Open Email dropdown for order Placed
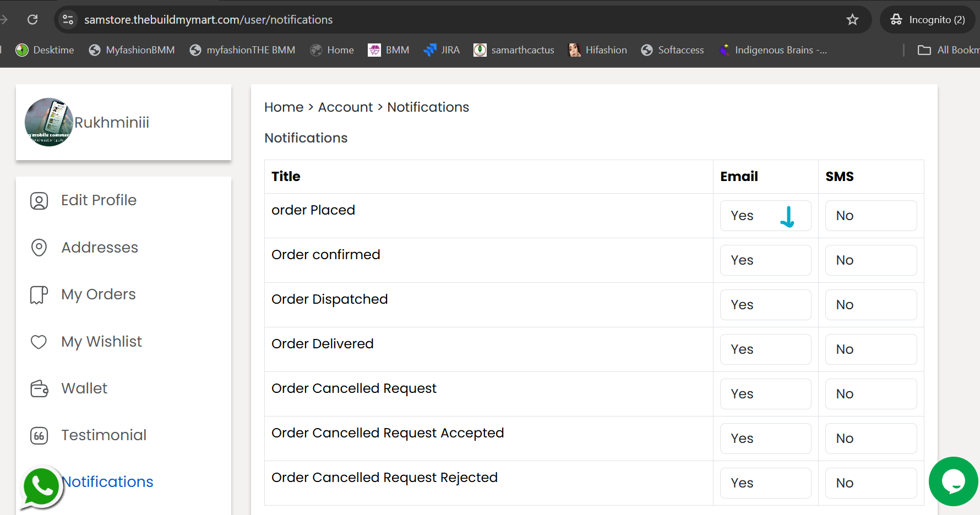The image size is (980, 515). (x=765, y=216)
